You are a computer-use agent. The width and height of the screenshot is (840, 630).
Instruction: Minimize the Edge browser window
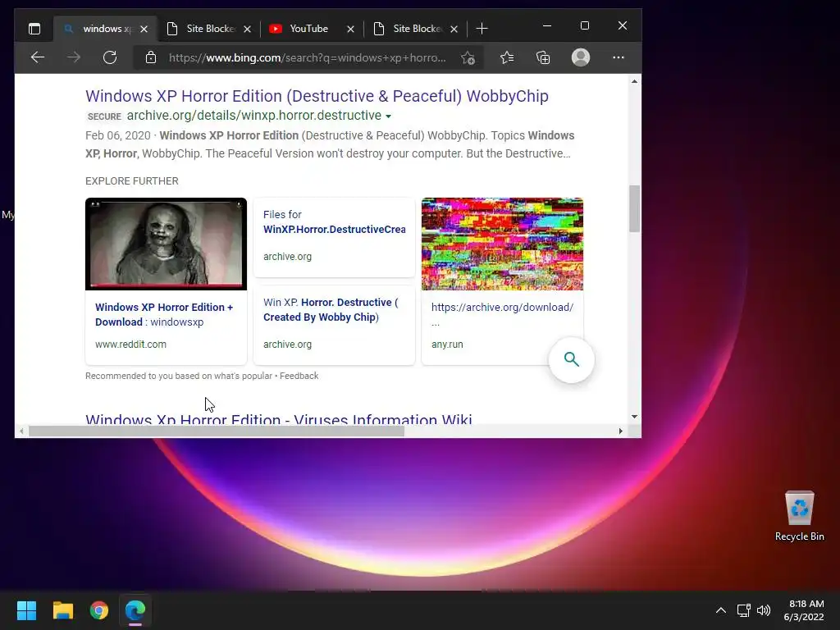pyautogui.click(x=547, y=25)
